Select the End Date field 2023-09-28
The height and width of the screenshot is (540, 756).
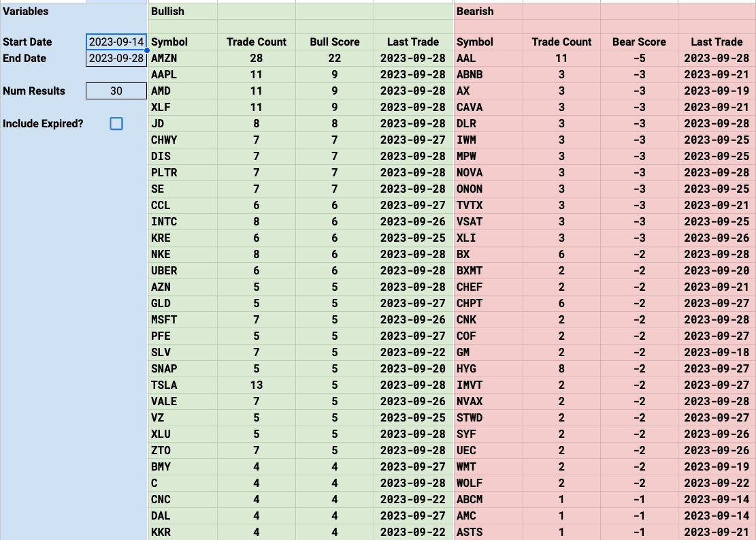click(x=116, y=59)
